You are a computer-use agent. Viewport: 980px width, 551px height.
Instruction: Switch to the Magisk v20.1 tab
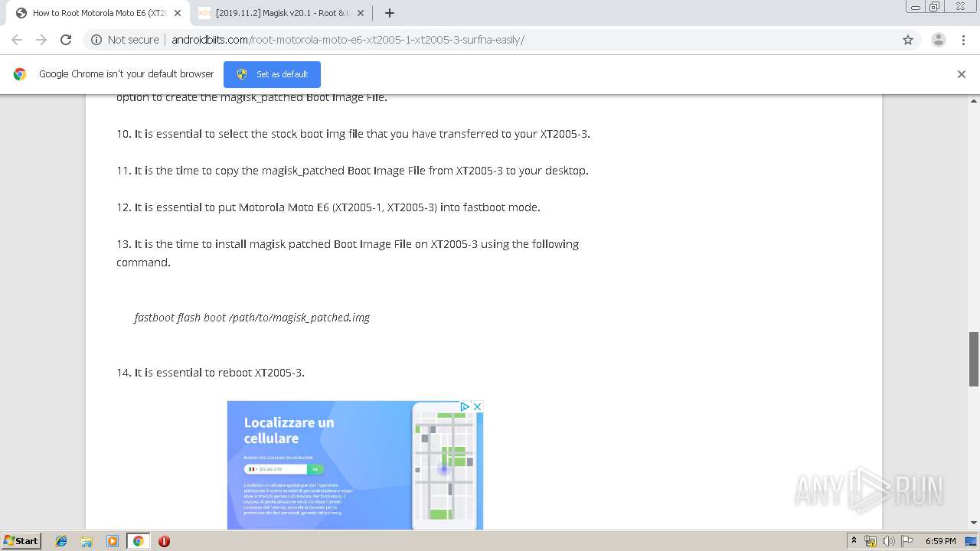282,13
